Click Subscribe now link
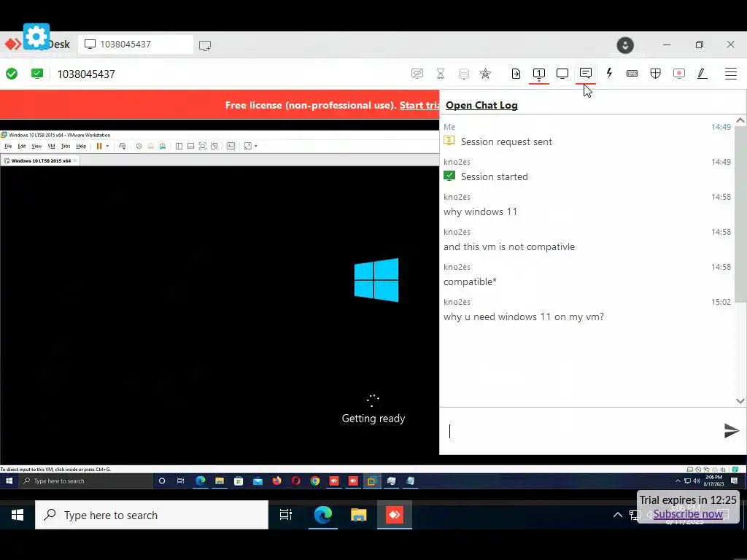This screenshot has height=560, width=747. (x=687, y=514)
